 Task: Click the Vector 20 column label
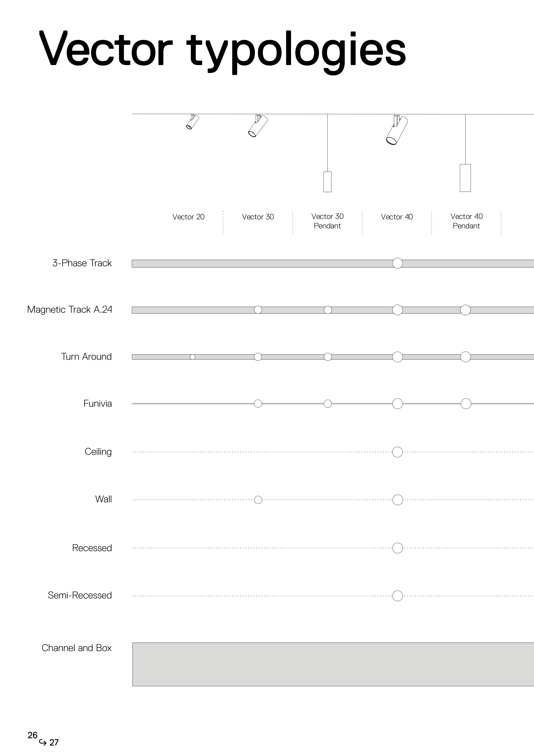tap(189, 217)
